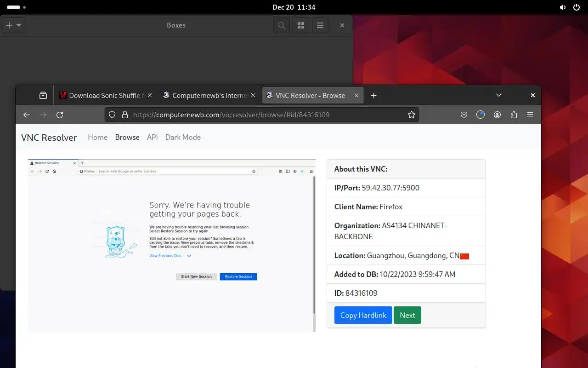Click the Added to DB timestamp
Screen dimensions: 588x368
418,274
